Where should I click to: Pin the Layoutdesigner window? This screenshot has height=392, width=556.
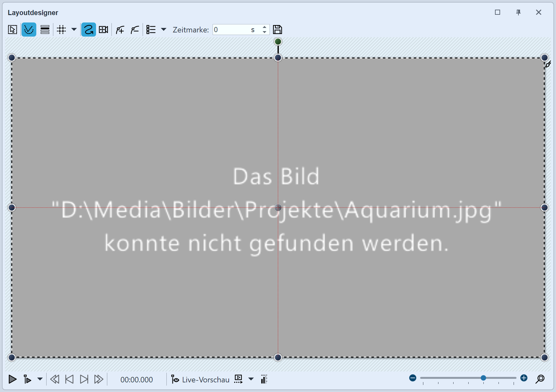[518, 13]
